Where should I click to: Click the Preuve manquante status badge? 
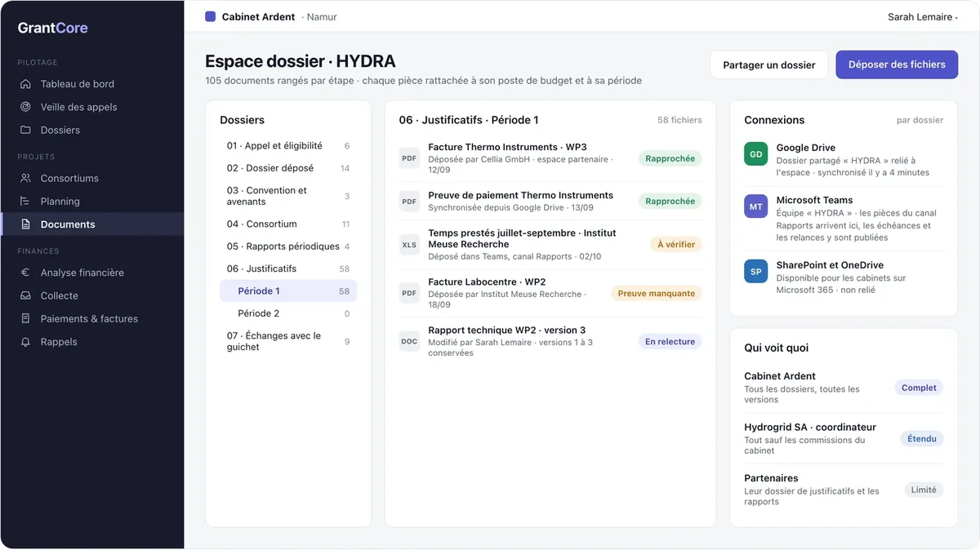(x=657, y=293)
